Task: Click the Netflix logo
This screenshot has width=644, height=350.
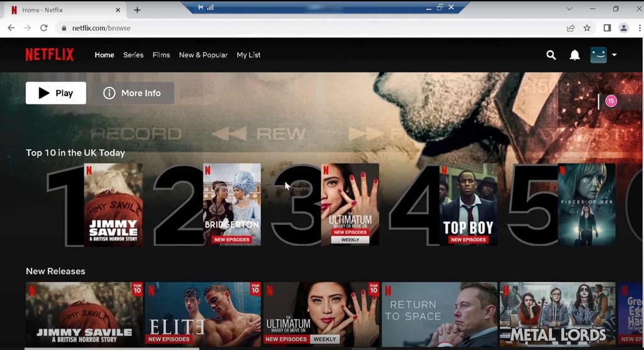Action: [x=50, y=55]
